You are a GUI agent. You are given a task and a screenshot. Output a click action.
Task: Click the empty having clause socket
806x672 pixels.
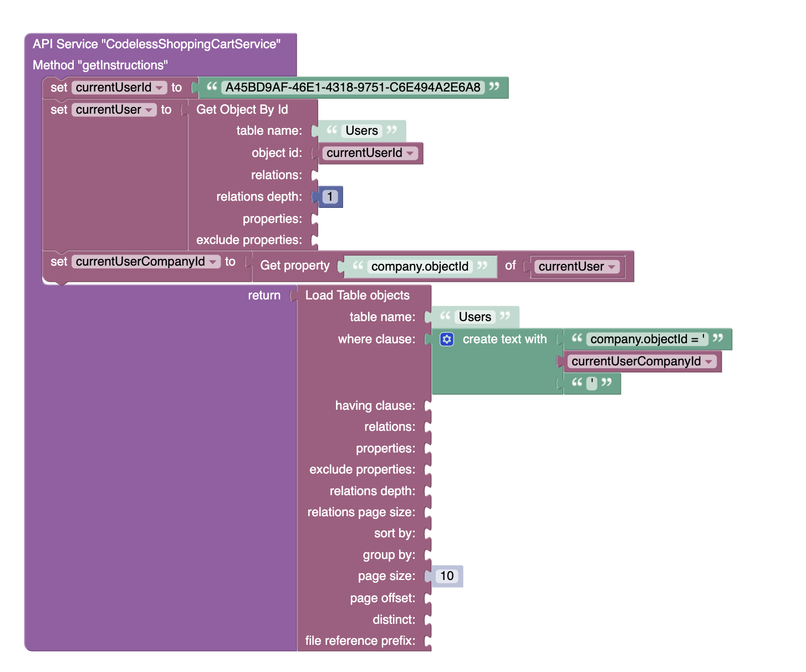[x=427, y=405]
